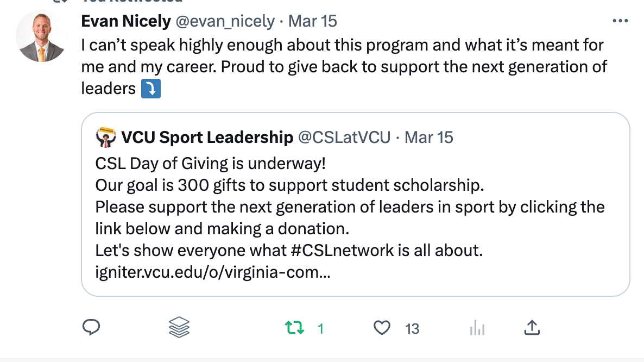Viewport: 644px width, 362px height.
Task: Undo retweet using the green retweet icon
Action: [x=295, y=327]
